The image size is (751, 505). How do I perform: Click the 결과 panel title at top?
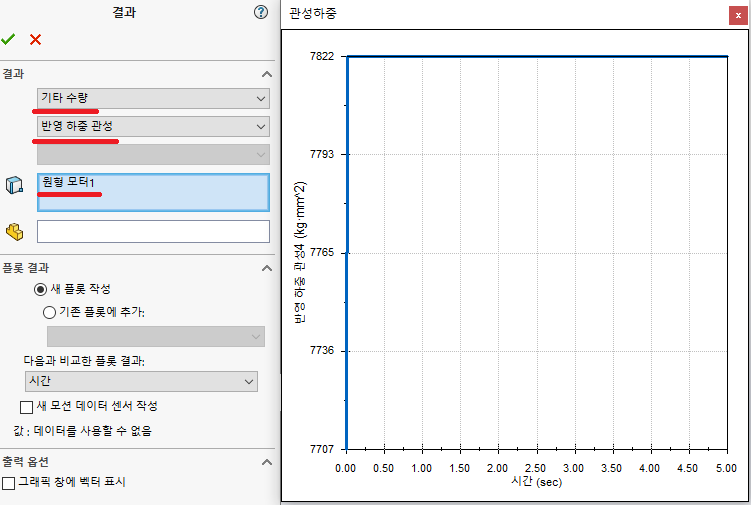[124, 12]
